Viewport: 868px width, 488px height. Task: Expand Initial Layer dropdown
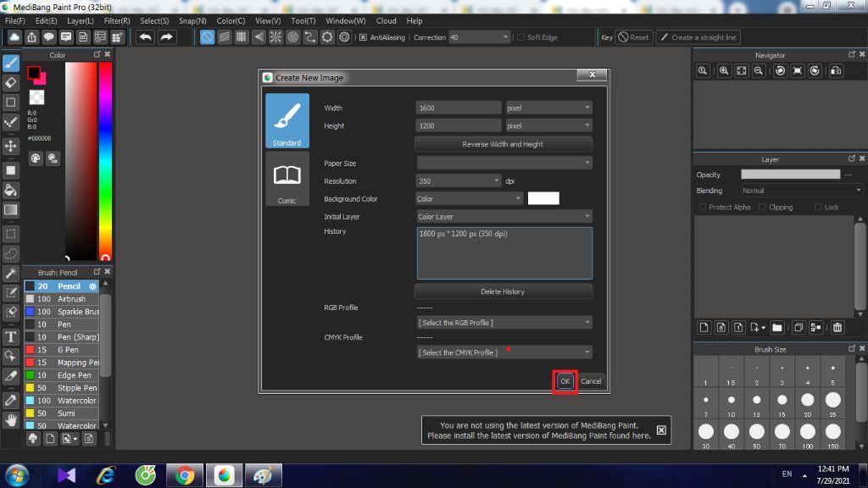pyautogui.click(x=504, y=216)
